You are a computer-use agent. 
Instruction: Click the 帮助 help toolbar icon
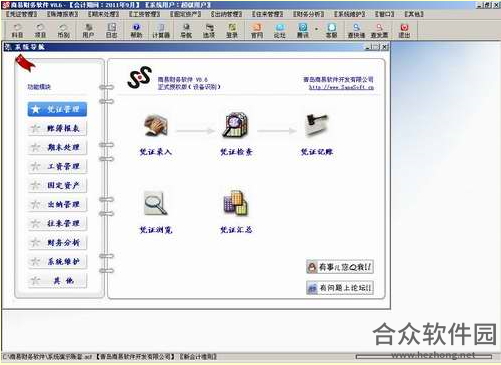(x=136, y=31)
